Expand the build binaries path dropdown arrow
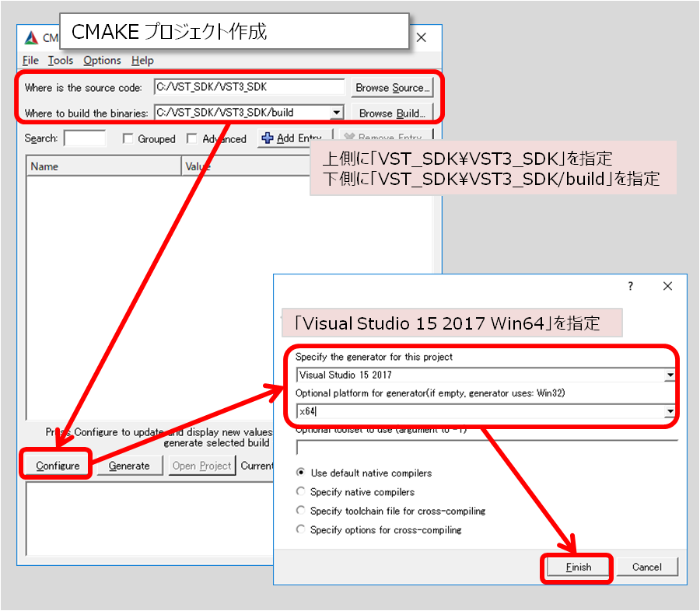The width and height of the screenshot is (700, 611). click(337, 113)
